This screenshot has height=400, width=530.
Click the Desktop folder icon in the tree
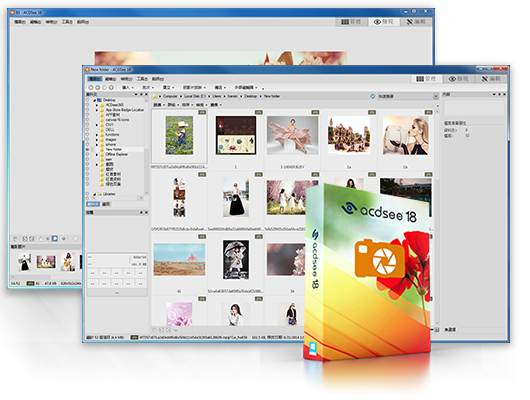(x=99, y=100)
